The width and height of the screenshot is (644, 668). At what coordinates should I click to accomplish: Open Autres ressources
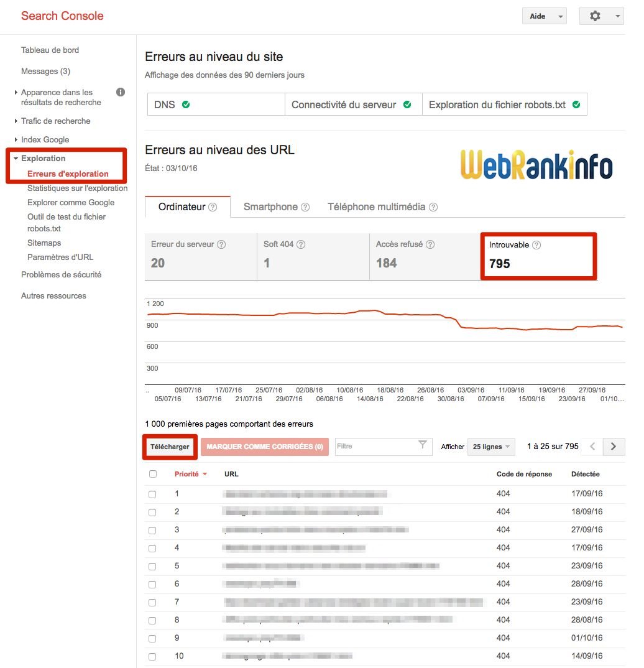(x=53, y=295)
